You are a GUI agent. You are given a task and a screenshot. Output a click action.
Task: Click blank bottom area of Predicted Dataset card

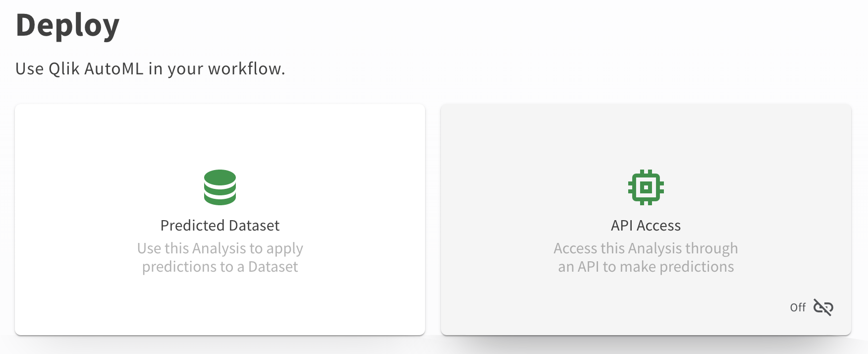pos(220,307)
